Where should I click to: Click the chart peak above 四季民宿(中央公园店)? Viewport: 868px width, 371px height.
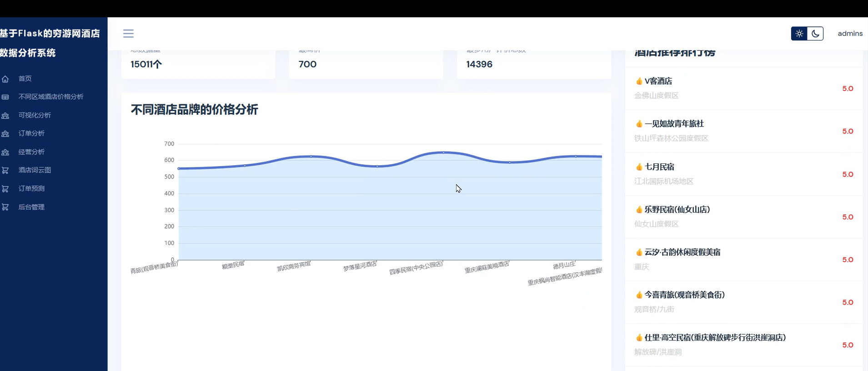pyautogui.click(x=443, y=152)
